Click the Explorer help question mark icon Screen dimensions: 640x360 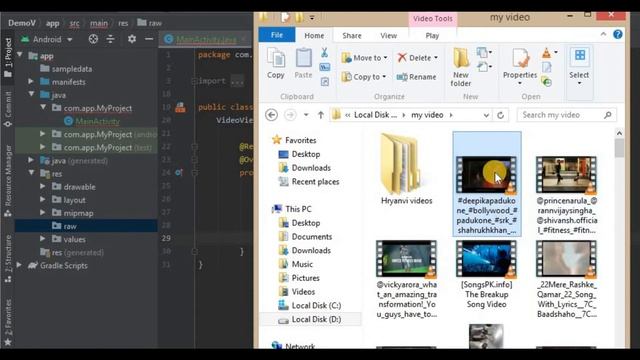pyautogui.click(x=618, y=34)
